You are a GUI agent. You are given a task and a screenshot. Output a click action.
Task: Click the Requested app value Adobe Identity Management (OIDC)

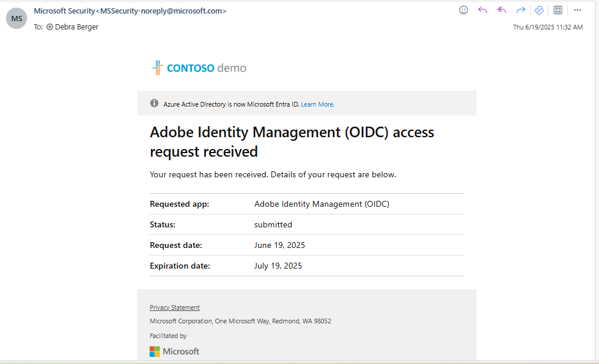click(x=322, y=204)
